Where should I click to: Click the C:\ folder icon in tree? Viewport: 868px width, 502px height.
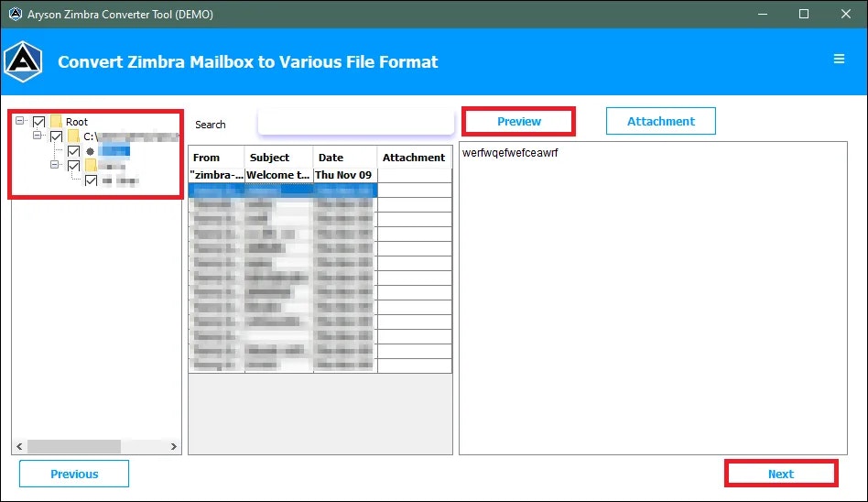[x=73, y=136]
